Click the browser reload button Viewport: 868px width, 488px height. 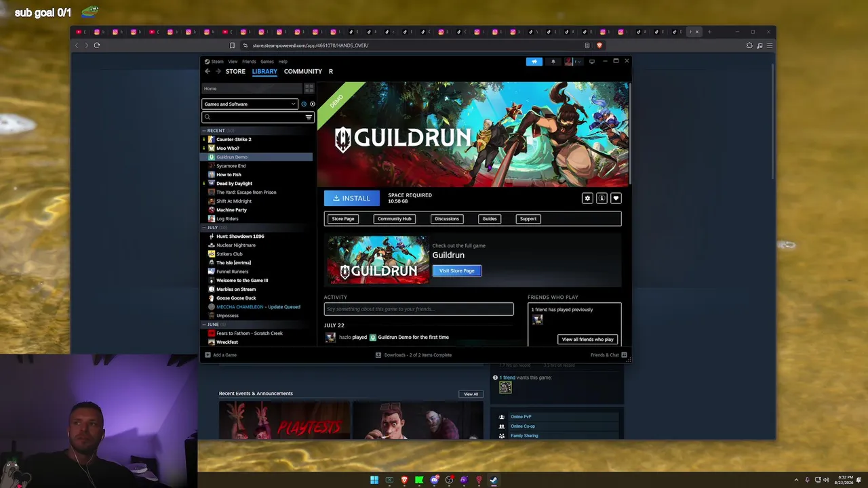coord(97,45)
